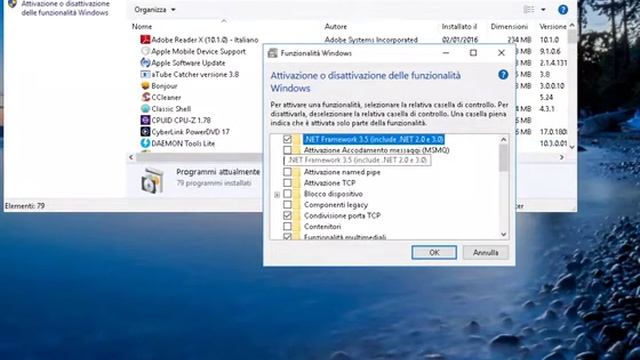Click the Apple Mobile Device Support icon
This screenshot has height=360, width=640.
tap(145, 51)
